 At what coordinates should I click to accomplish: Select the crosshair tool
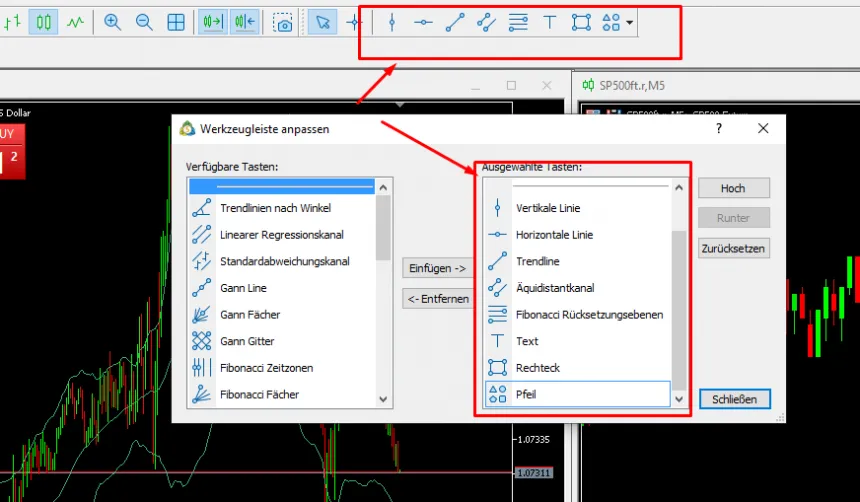click(354, 22)
